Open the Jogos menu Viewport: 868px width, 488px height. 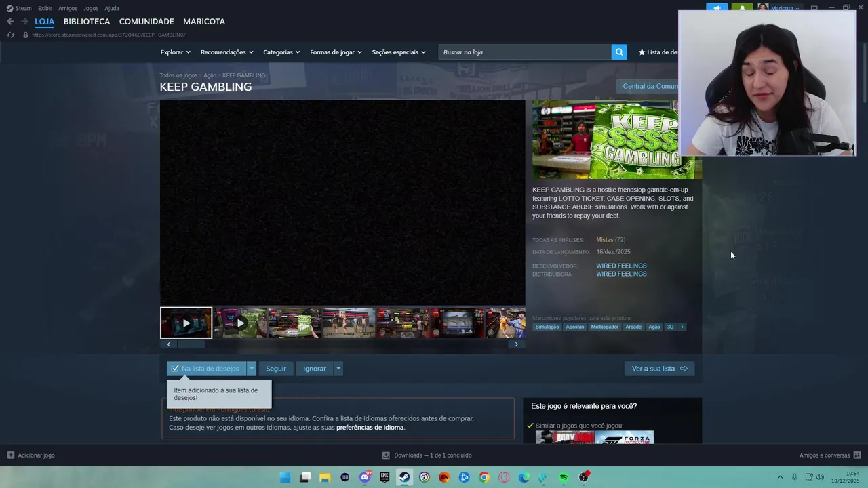click(91, 8)
